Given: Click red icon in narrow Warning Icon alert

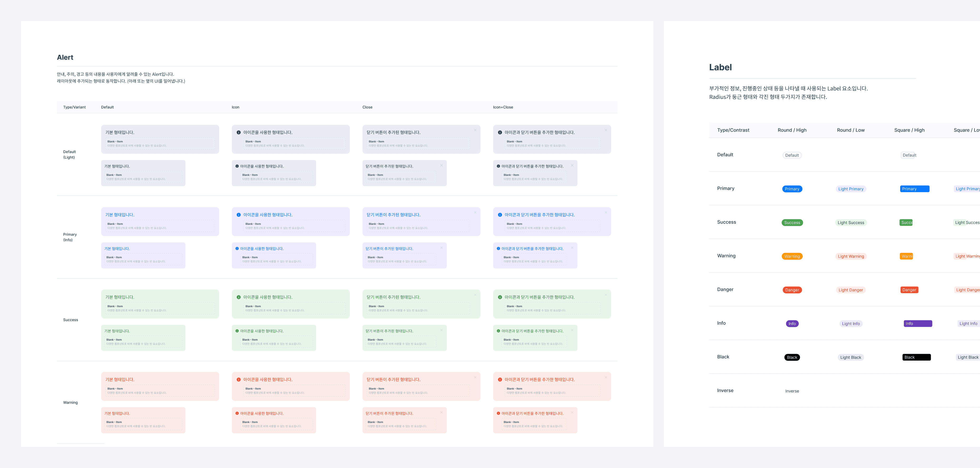Looking at the screenshot, I should [237, 413].
